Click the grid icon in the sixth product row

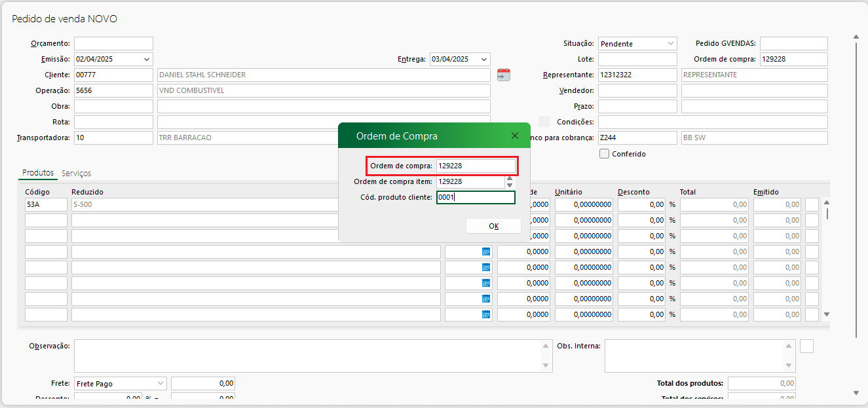[x=486, y=283]
